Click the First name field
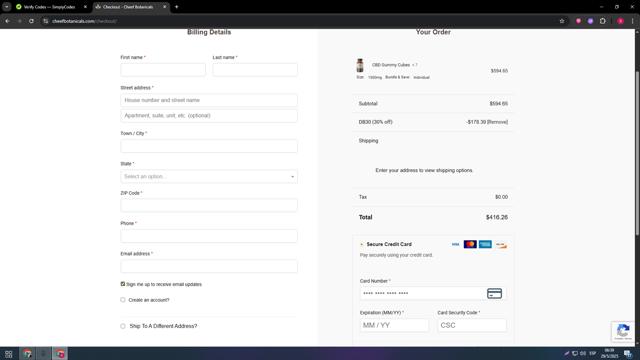The image size is (640, 360). [163, 69]
